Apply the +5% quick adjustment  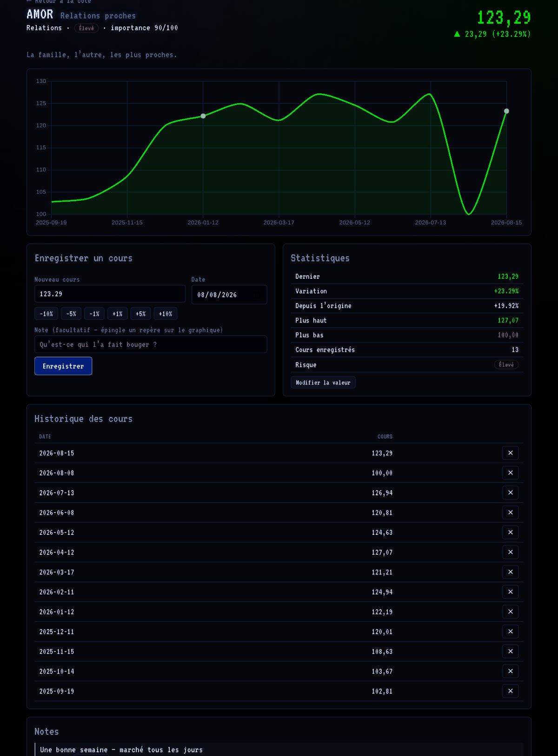click(x=140, y=314)
